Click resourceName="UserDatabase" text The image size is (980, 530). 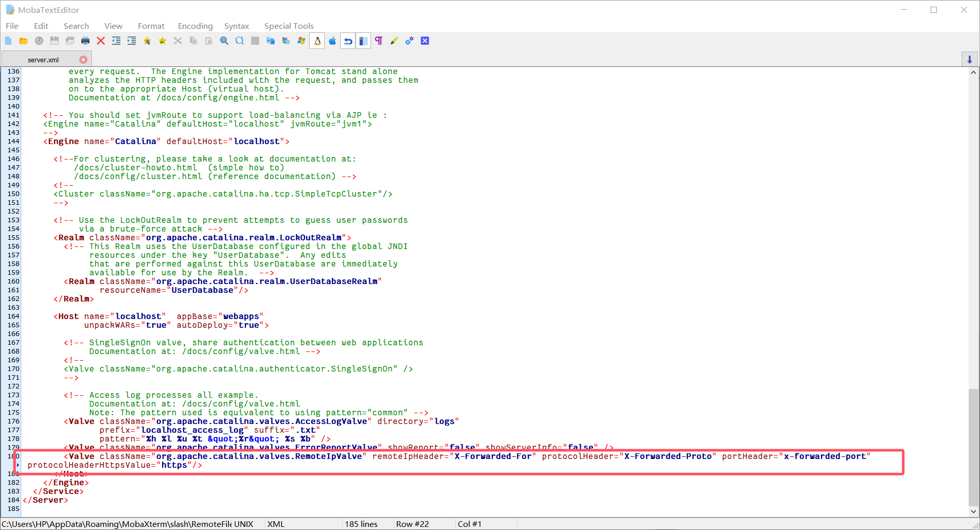pyautogui.click(x=169, y=290)
